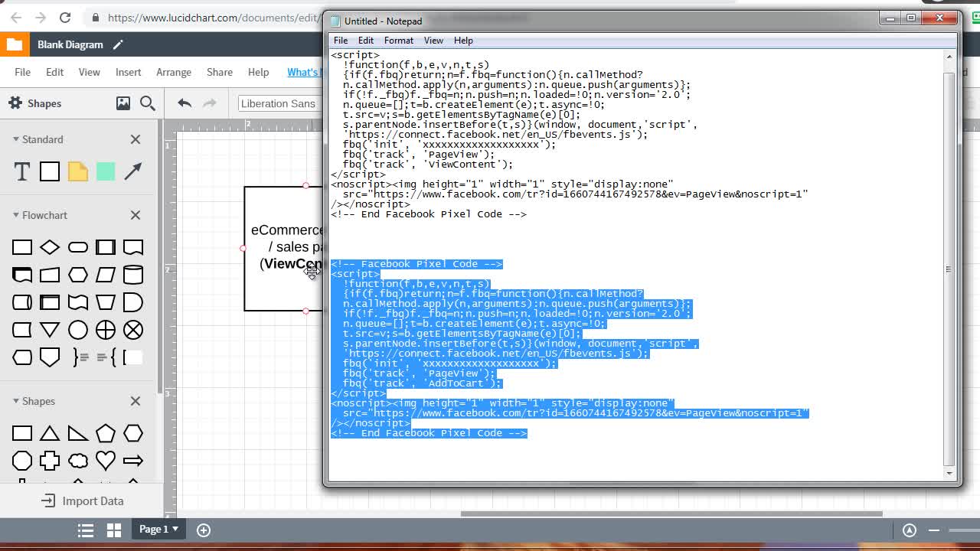The height and width of the screenshot is (551, 980).
Task: Choose the green colored block shape
Action: [106, 171]
